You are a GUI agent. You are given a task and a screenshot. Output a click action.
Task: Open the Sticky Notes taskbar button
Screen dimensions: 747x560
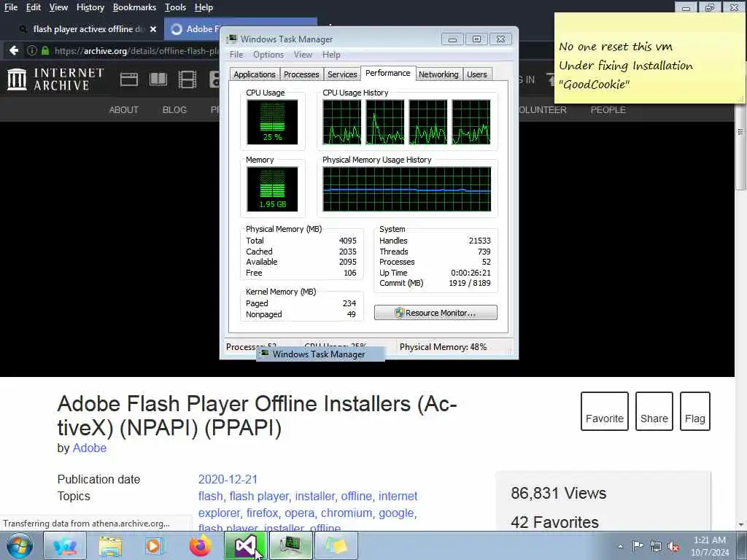(x=336, y=545)
